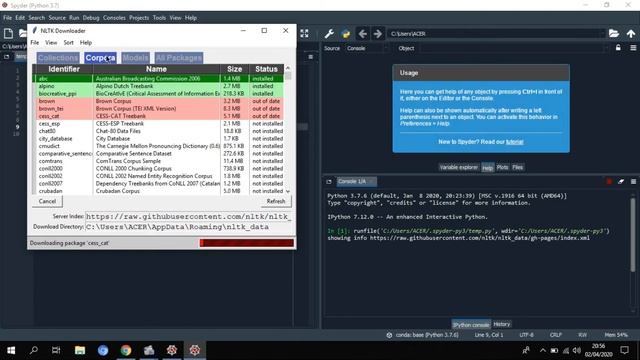
Task: Click scroll-up arrow of NLTK package list
Action: [288, 68]
